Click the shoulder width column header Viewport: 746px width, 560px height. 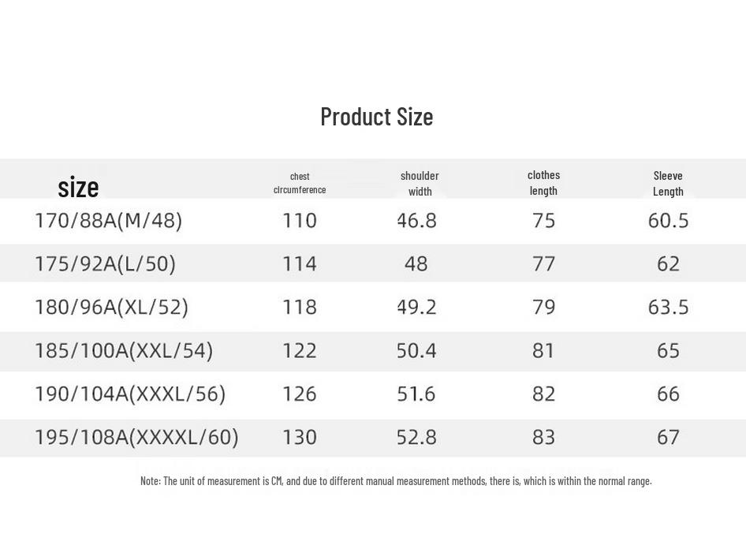[x=420, y=183]
